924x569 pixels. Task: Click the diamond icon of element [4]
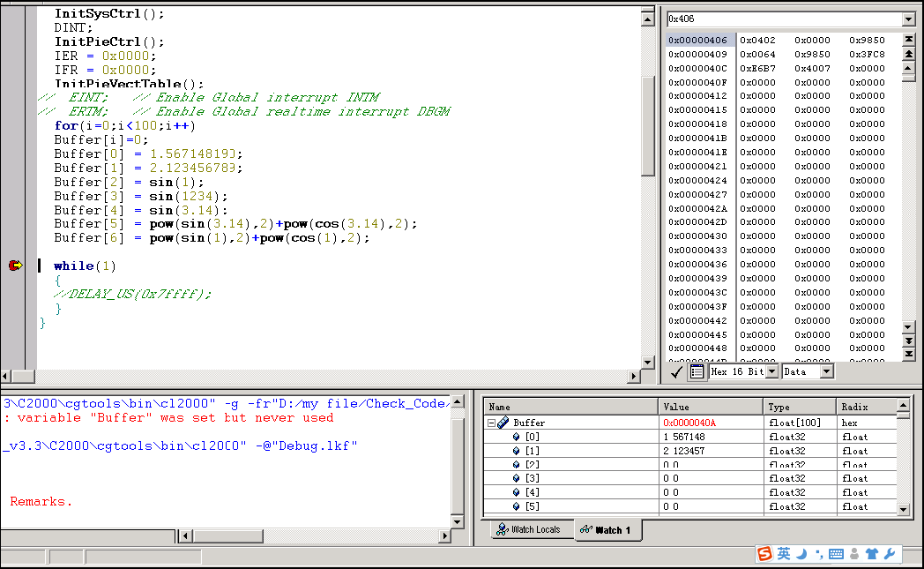point(516,492)
